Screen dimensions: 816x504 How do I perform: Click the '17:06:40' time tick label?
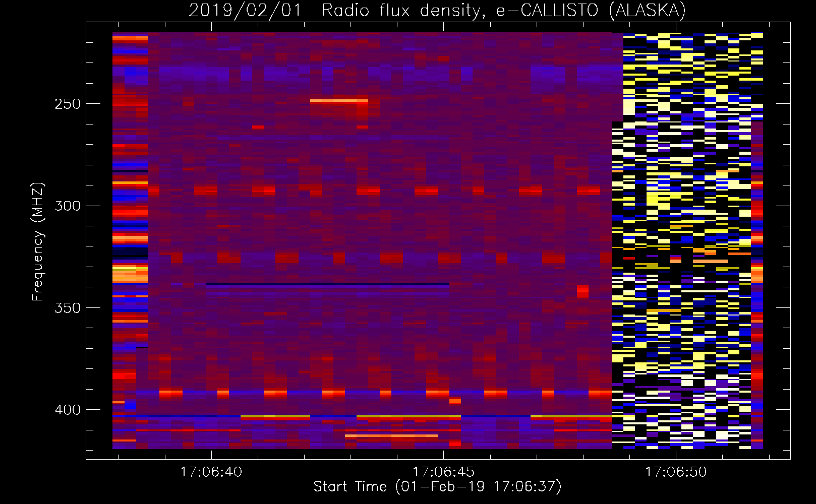click(211, 472)
